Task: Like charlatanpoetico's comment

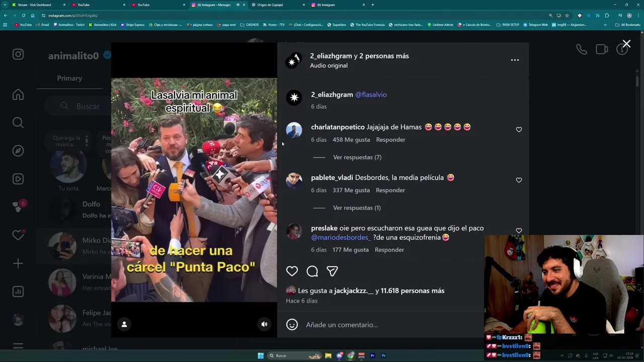Action: pyautogui.click(x=519, y=130)
